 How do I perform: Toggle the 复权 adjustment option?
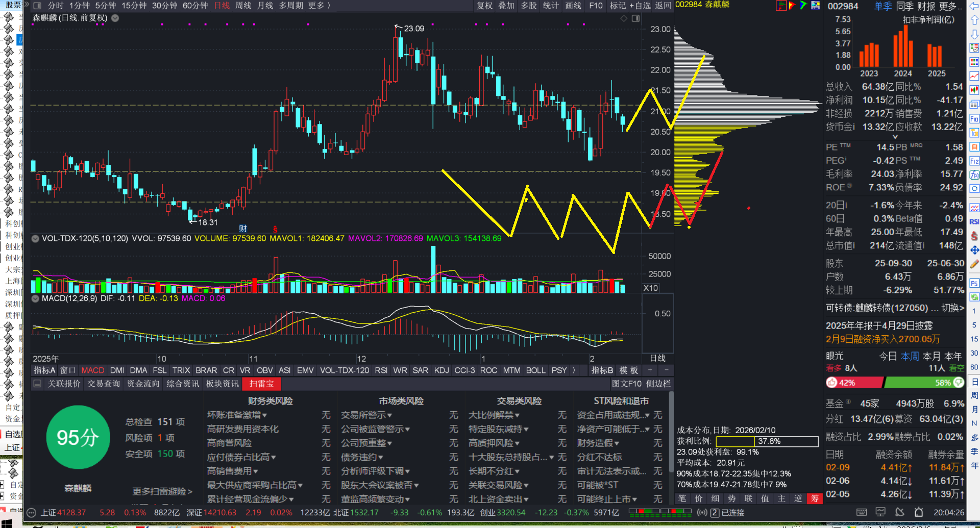coord(485,6)
